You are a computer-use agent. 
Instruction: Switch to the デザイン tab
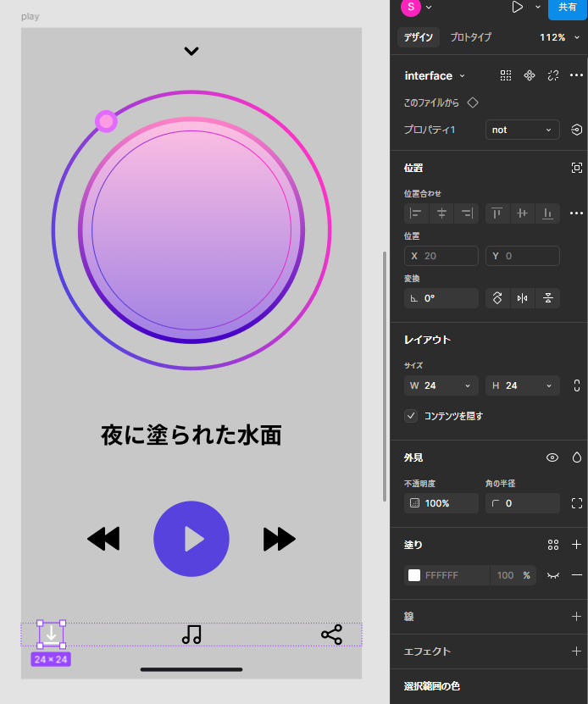[419, 37]
